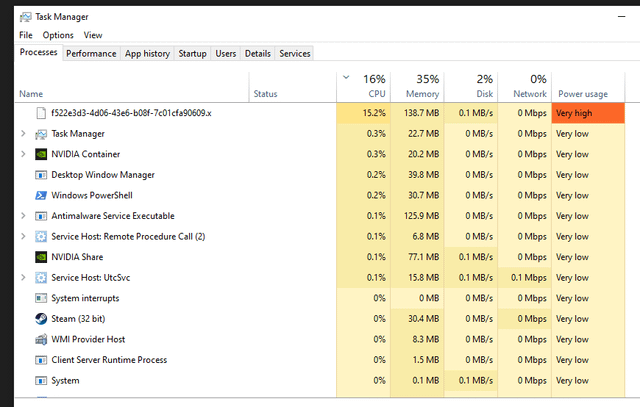Click the NVIDIA Share process icon
This screenshot has height=407, width=640.
pos(41,257)
